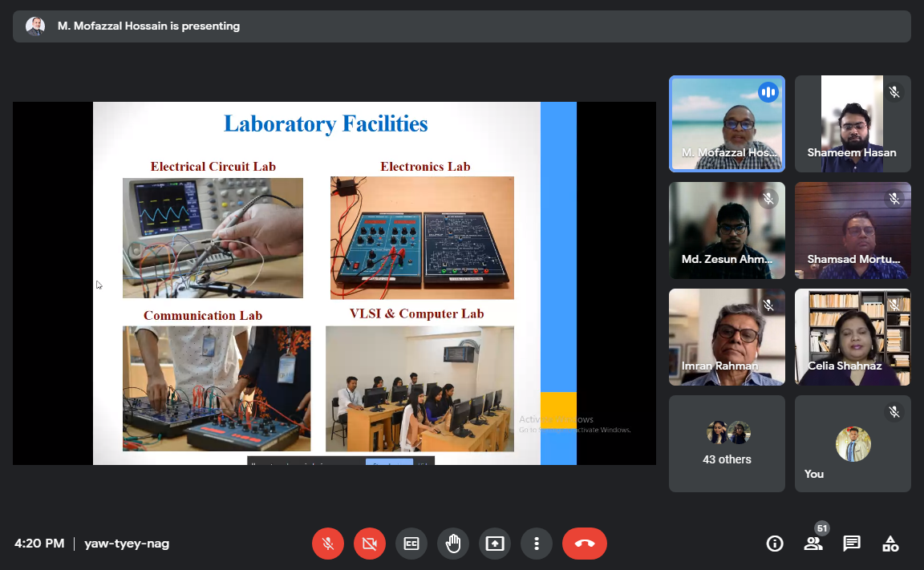The height and width of the screenshot is (570, 924).
Task: Leave the call with red button
Action: [x=585, y=544]
